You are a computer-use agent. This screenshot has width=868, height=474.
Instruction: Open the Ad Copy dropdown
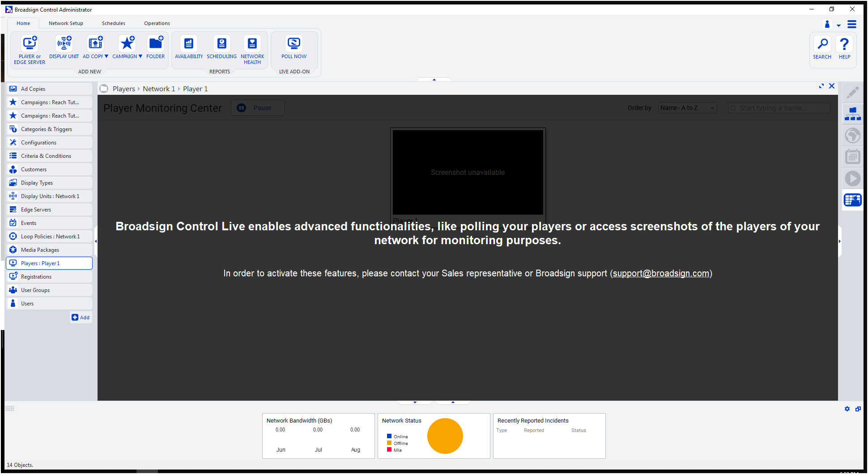point(95,47)
